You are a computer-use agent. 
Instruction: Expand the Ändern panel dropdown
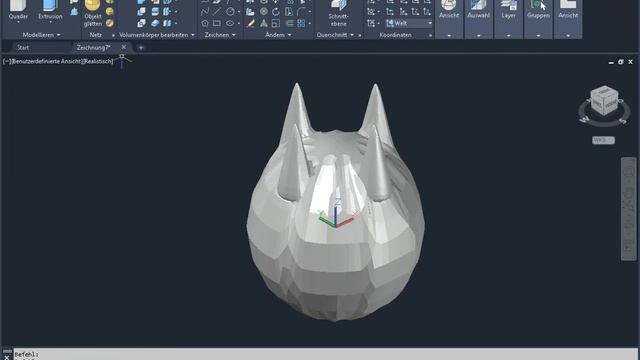click(x=278, y=35)
